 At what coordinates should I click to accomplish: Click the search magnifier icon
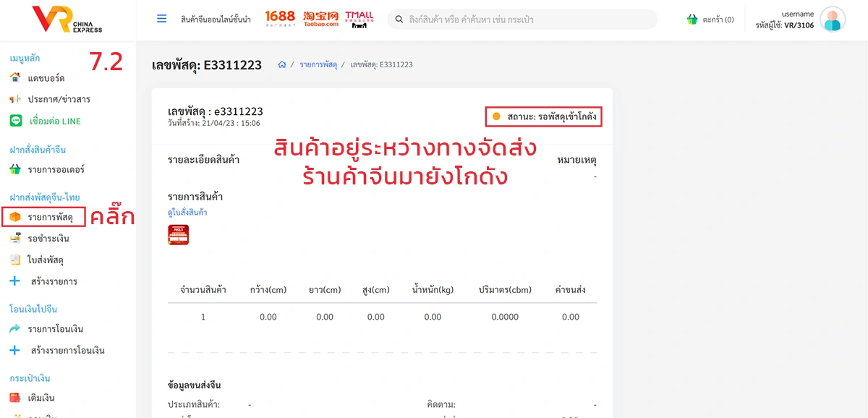398,20
